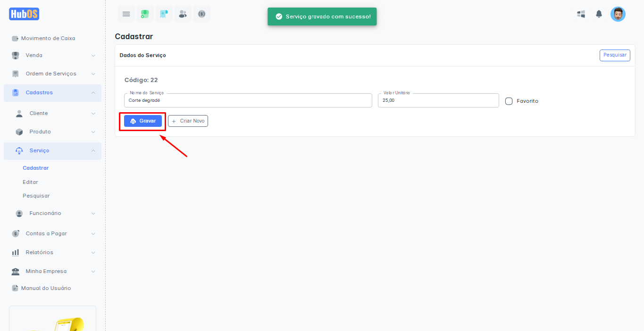This screenshot has width=644, height=331.
Task: Open Movimento de Caixa
Action: (x=48, y=38)
